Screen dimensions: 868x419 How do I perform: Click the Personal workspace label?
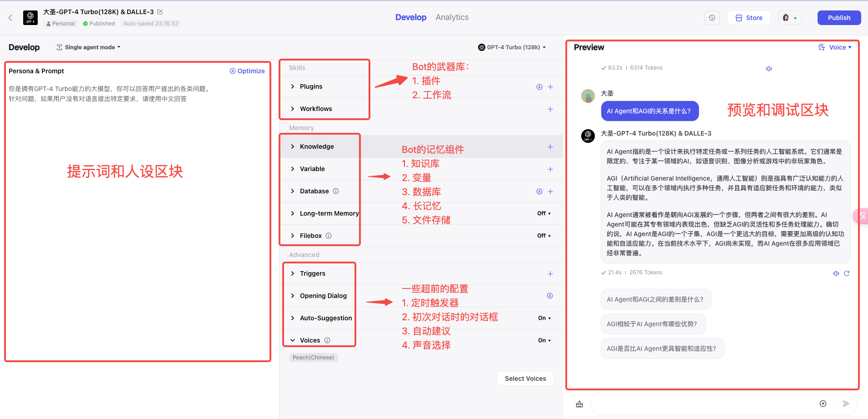[60, 24]
